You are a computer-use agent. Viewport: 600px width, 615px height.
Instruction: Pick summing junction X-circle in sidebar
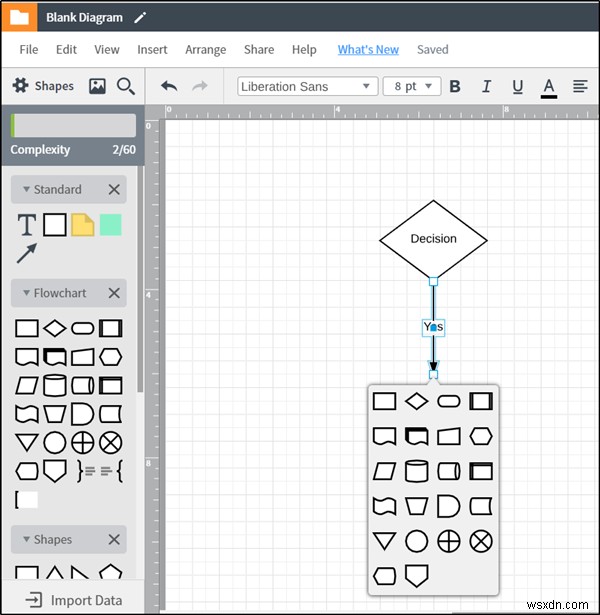[x=111, y=442]
